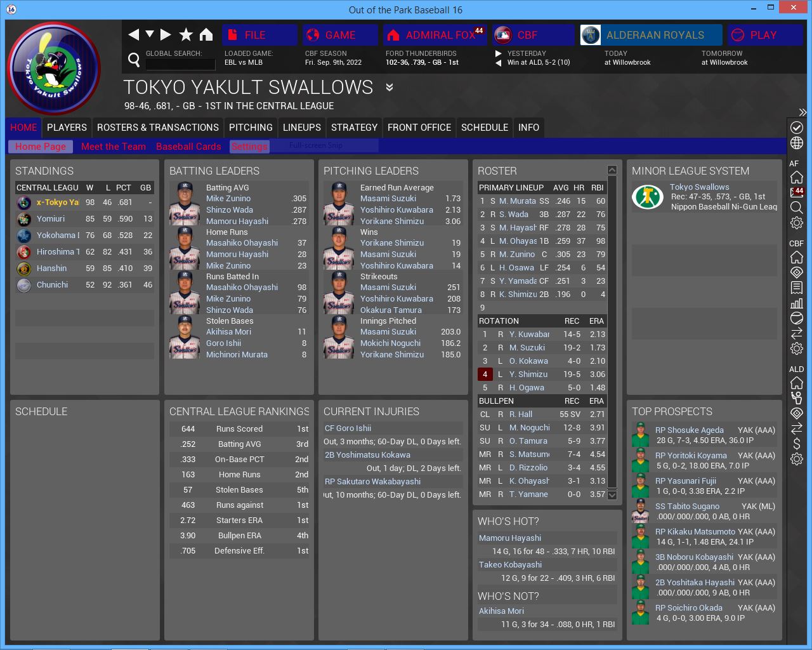Open the AF section home icon in sidebar

coord(797,177)
